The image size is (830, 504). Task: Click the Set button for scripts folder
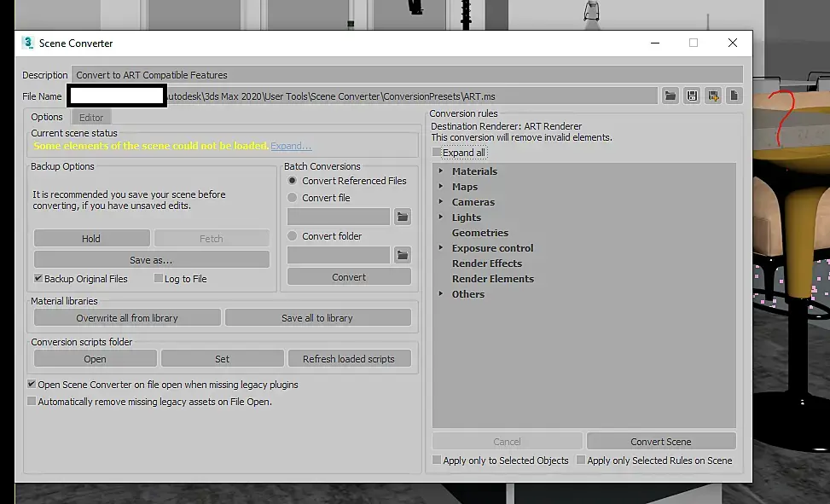pyautogui.click(x=223, y=358)
